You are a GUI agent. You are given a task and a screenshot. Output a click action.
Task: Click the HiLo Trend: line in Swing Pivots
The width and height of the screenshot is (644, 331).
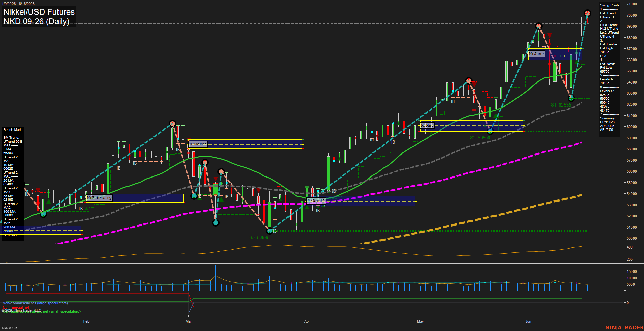coord(609,25)
